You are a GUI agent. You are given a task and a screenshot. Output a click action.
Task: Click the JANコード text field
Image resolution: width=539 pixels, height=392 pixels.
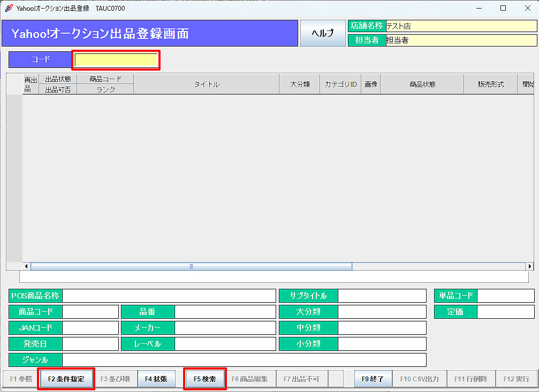(90, 328)
